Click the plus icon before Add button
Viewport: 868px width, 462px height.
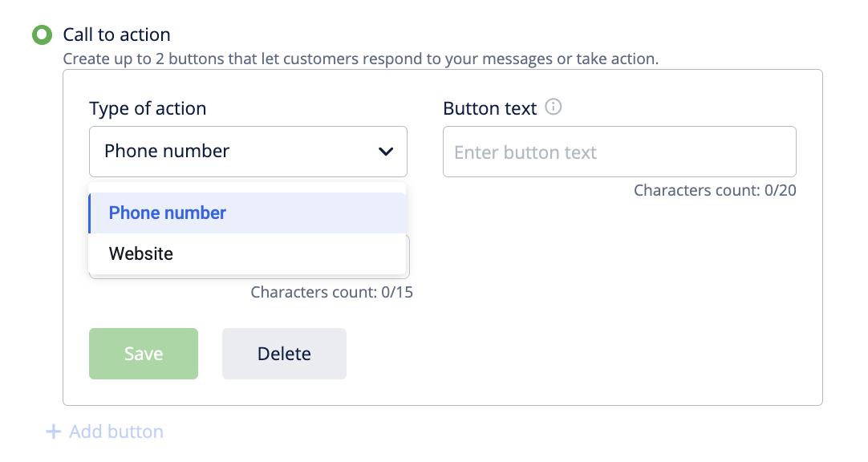[53, 432]
